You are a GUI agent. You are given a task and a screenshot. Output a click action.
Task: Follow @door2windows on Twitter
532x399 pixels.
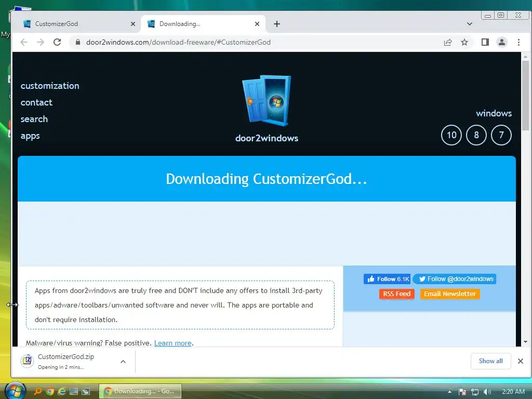tap(455, 279)
